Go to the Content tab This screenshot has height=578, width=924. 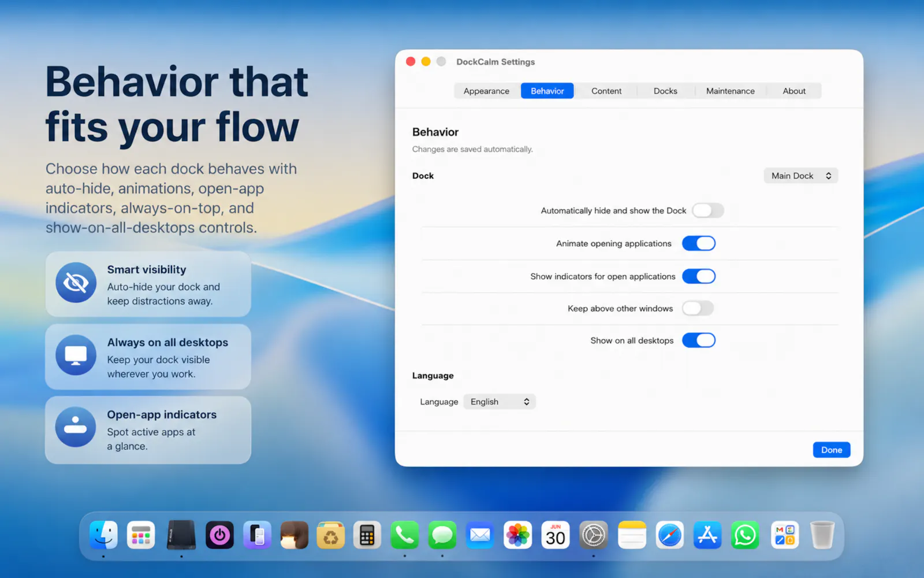606,91
